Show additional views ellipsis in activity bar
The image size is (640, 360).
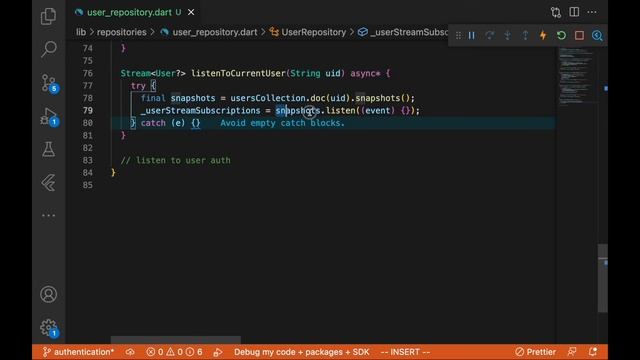48,215
